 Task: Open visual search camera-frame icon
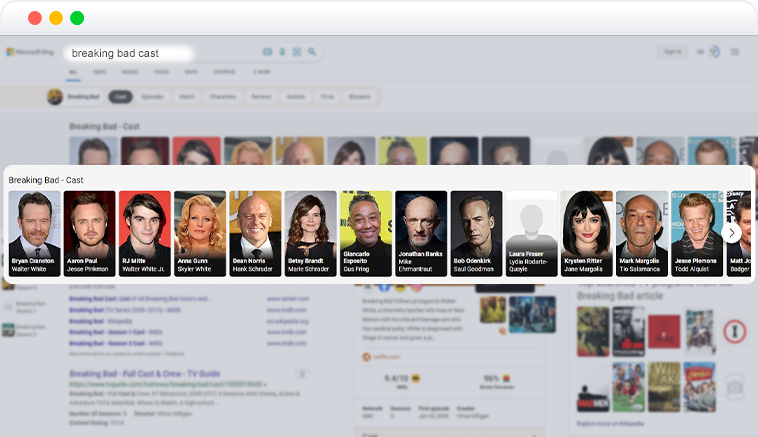pos(297,52)
